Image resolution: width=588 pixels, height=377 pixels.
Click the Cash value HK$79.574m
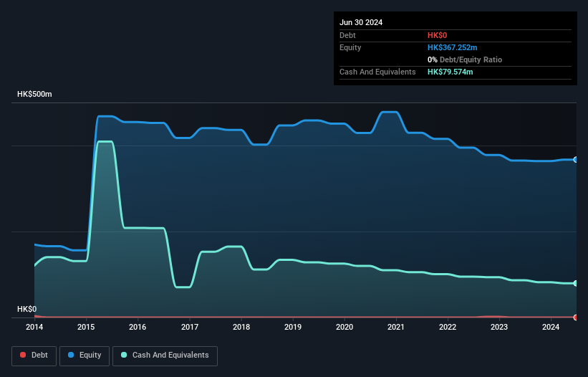pos(450,72)
